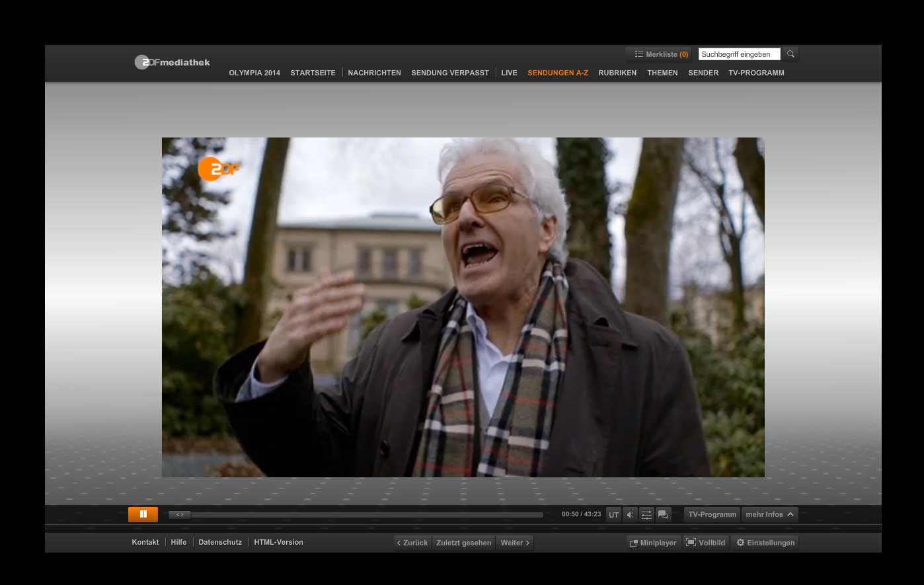Pause the video with the orange button
This screenshot has height=585, width=924.
pyautogui.click(x=143, y=514)
